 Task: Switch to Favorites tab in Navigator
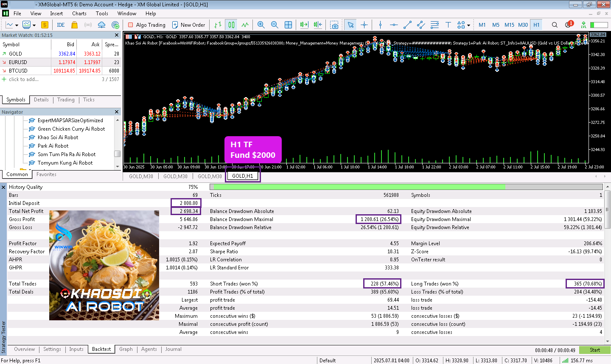coord(46,174)
